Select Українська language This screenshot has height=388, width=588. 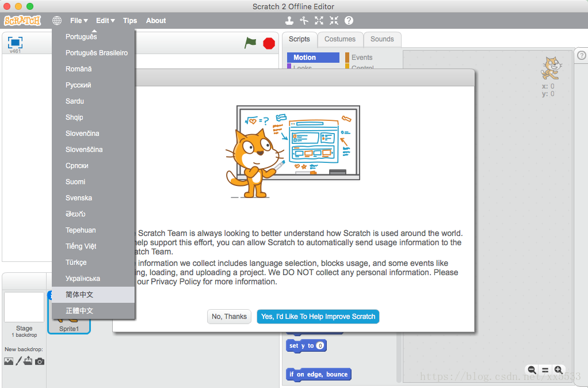(93, 279)
